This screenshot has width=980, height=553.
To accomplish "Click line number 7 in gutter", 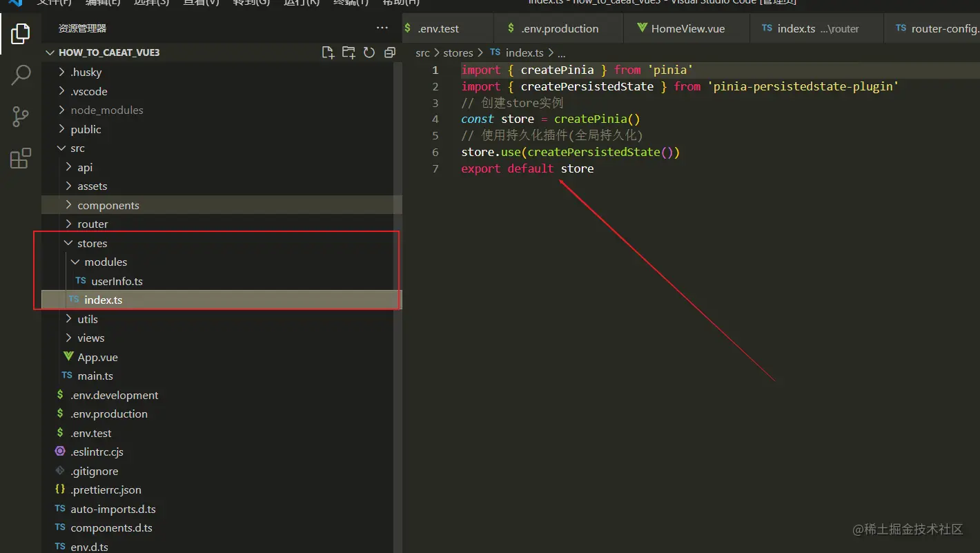I will (x=435, y=168).
